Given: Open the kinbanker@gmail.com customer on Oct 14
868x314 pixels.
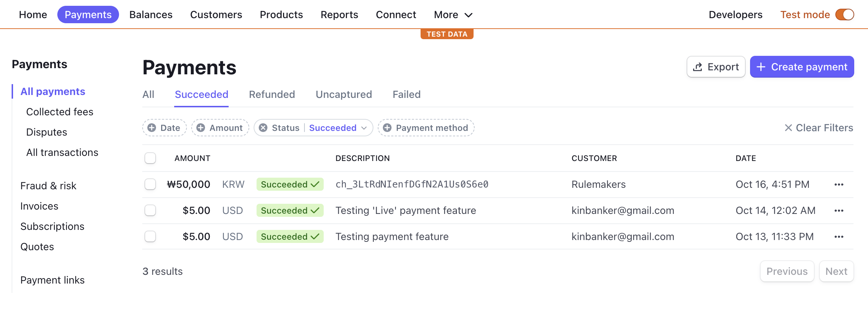Looking at the screenshot, I should pyautogui.click(x=623, y=211).
